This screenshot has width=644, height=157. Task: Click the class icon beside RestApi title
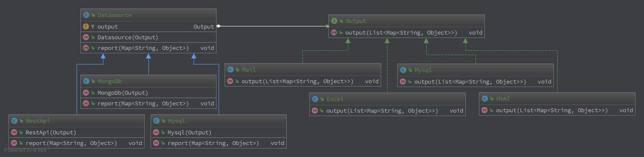pos(14,121)
